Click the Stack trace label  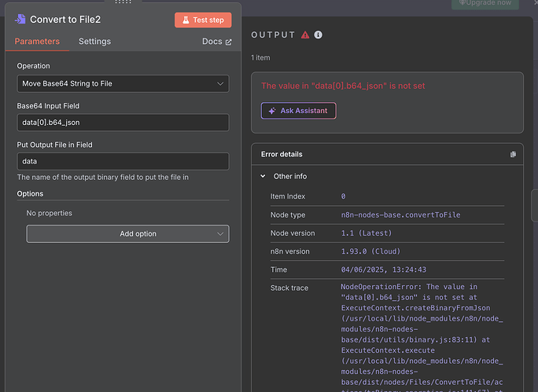pyautogui.click(x=289, y=288)
